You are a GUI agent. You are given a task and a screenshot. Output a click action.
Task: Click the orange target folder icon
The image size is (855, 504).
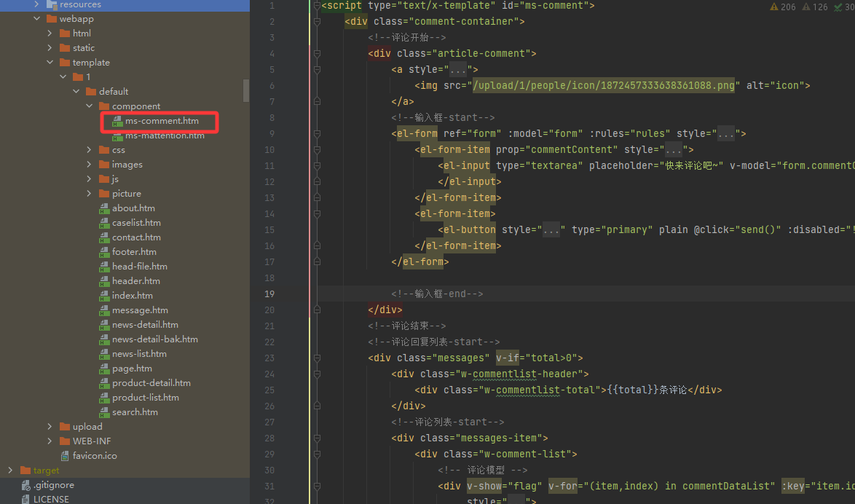point(25,470)
